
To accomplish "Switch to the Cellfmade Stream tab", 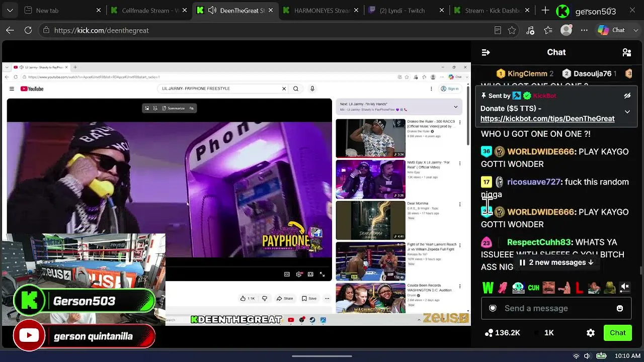I will 149,11.
